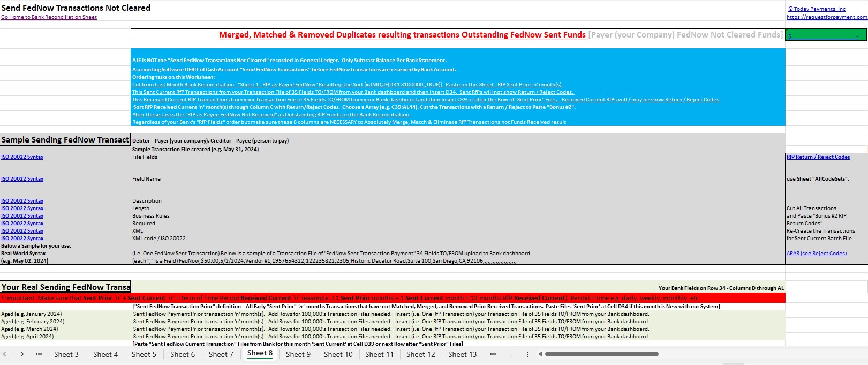
Task: Select the green outstanding funds total cell
Action: (x=826, y=35)
